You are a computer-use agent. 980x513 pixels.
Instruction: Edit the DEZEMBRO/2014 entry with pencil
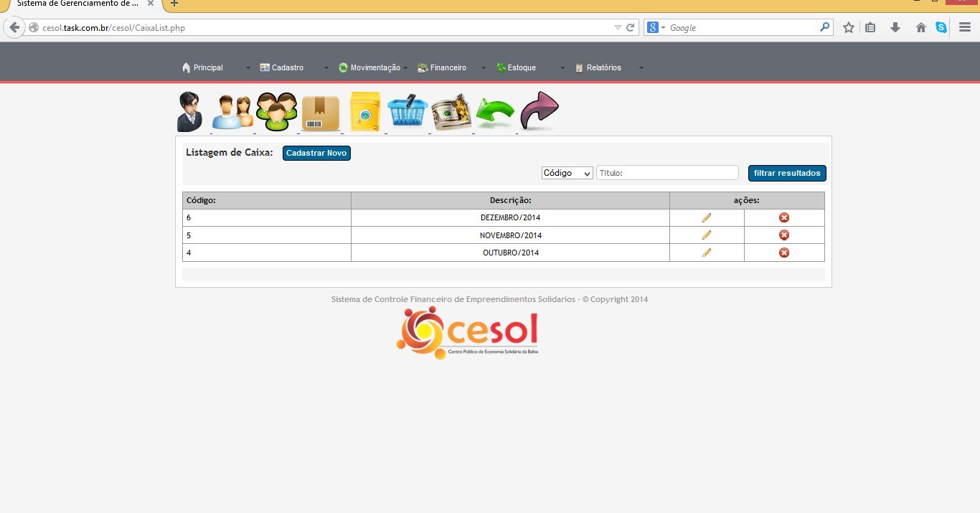pyautogui.click(x=707, y=217)
